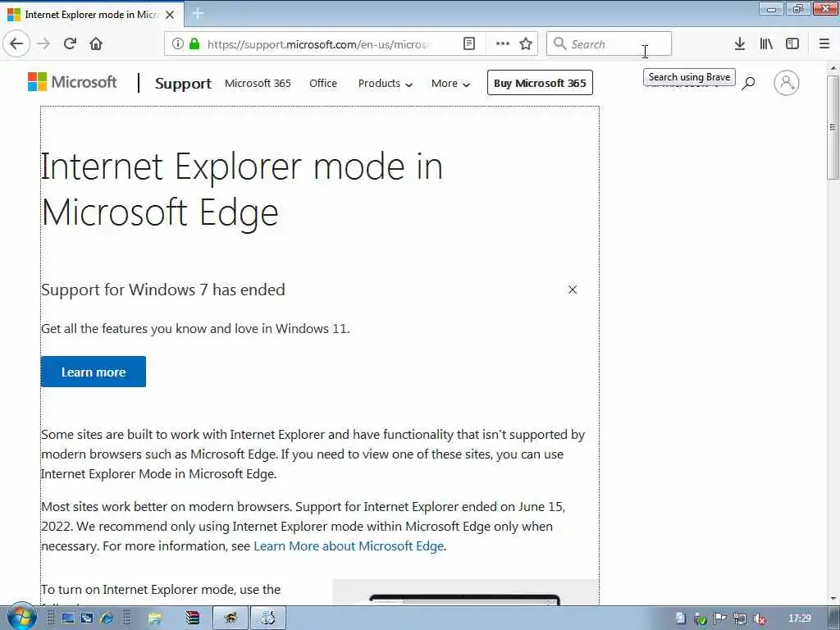Go back to the previous page
This screenshot has width=840, height=630.
[16, 43]
